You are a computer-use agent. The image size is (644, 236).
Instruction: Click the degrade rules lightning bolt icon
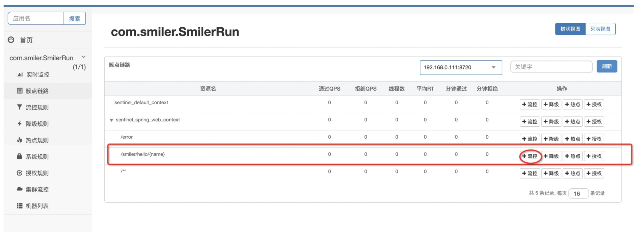20,124
